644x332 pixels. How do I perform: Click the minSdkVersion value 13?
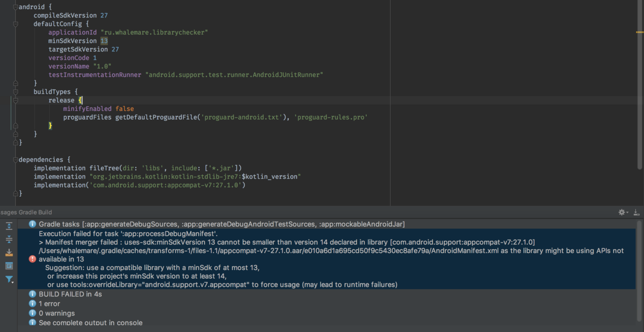[104, 41]
